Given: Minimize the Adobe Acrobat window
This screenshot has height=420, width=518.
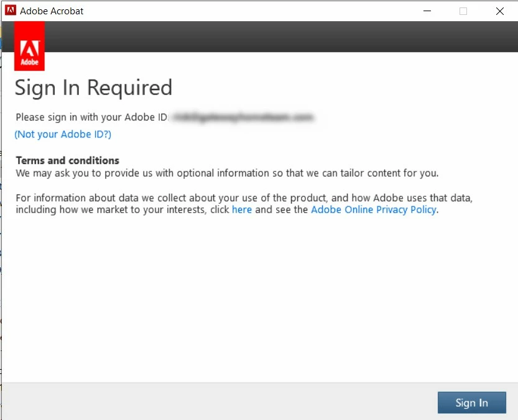Looking at the screenshot, I should point(427,11).
